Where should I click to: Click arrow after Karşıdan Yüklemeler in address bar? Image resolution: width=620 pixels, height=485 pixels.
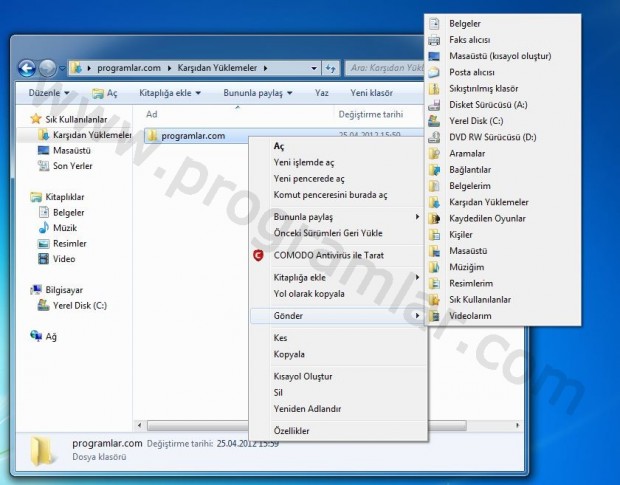click(265, 68)
